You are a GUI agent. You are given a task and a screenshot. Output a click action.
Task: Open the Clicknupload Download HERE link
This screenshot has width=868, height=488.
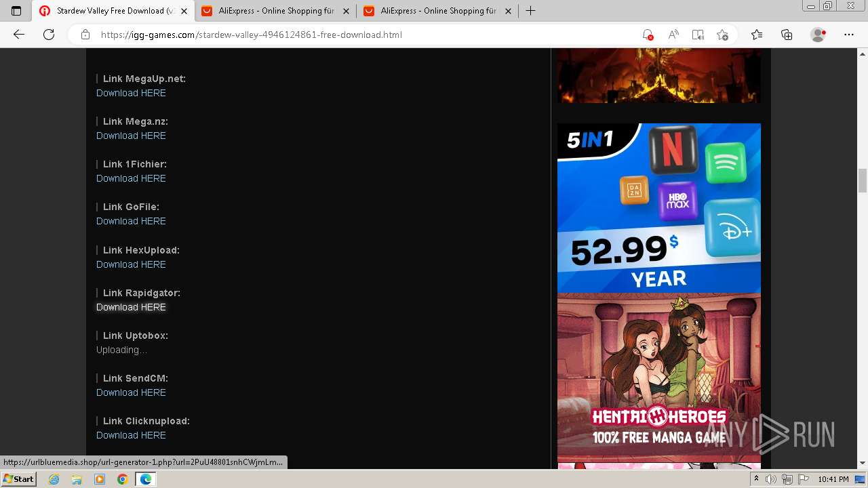click(131, 435)
